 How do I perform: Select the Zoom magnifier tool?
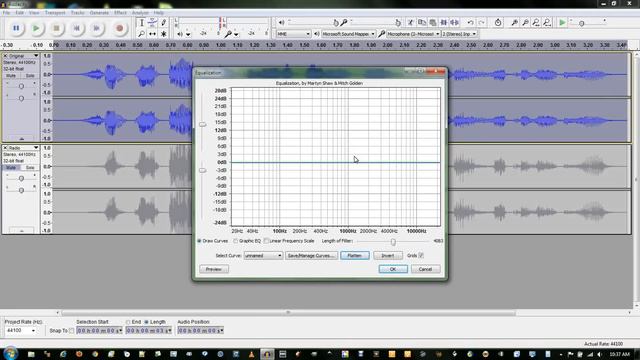[x=142, y=34]
